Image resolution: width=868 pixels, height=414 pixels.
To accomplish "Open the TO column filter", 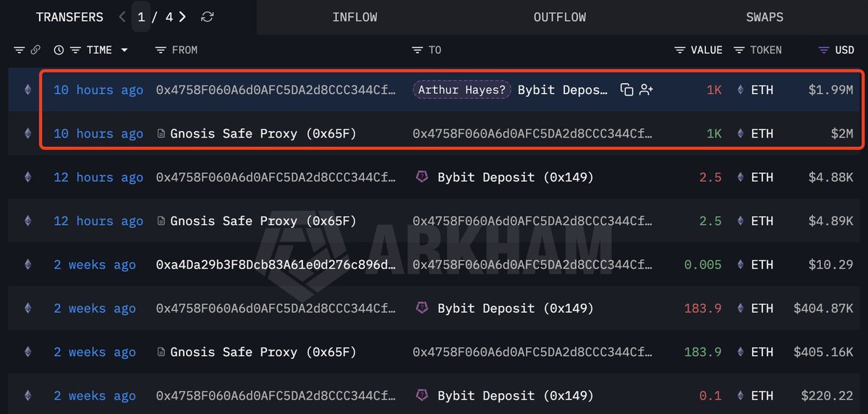I will pyautogui.click(x=417, y=50).
